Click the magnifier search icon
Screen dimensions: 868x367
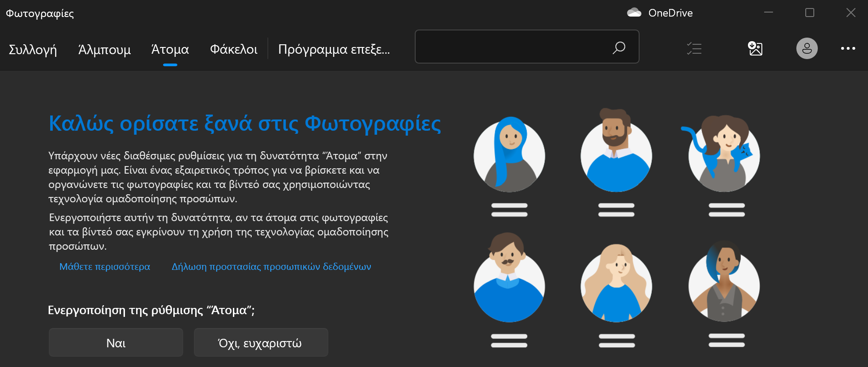click(619, 47)
